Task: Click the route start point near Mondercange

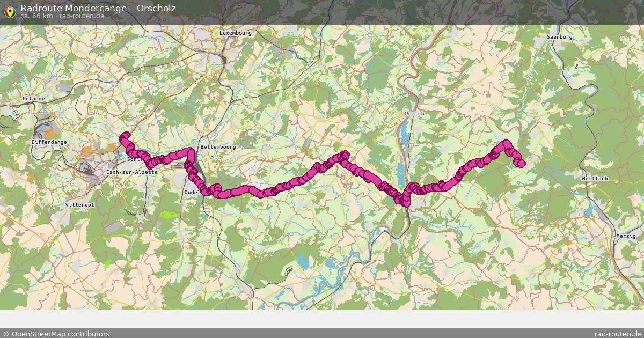Action: tap(126, 135)
